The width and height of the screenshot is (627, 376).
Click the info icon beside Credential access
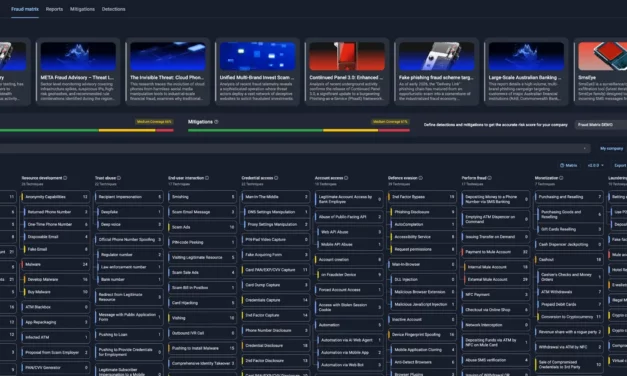click(276, 178)
